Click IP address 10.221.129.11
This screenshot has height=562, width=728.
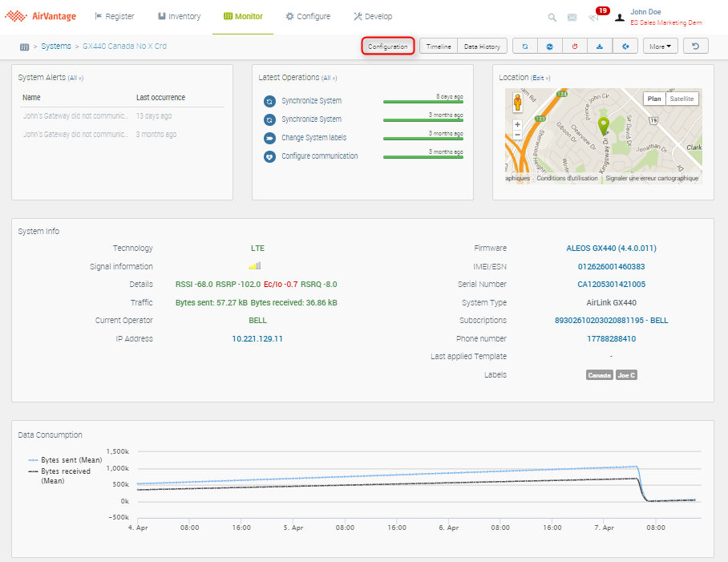(257, 339)
